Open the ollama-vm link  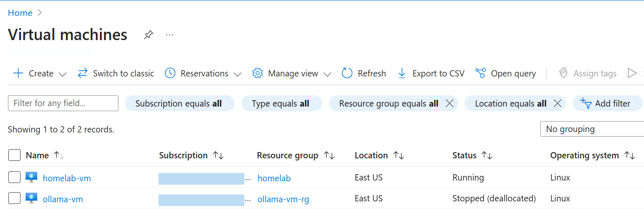(63, 199)
